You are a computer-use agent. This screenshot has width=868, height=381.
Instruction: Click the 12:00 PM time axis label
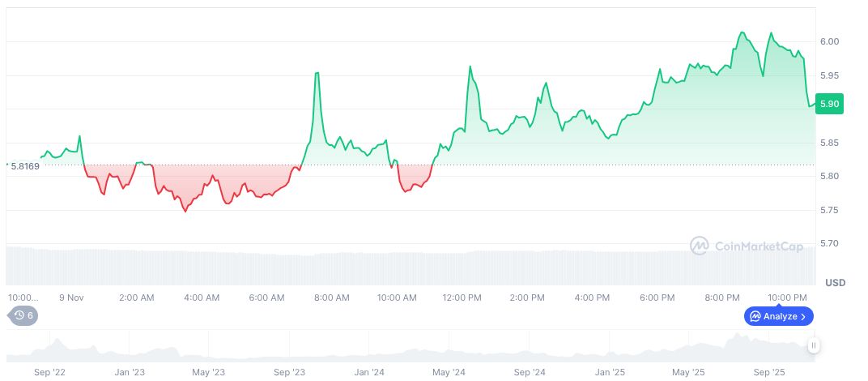click(x=462, y=298)
